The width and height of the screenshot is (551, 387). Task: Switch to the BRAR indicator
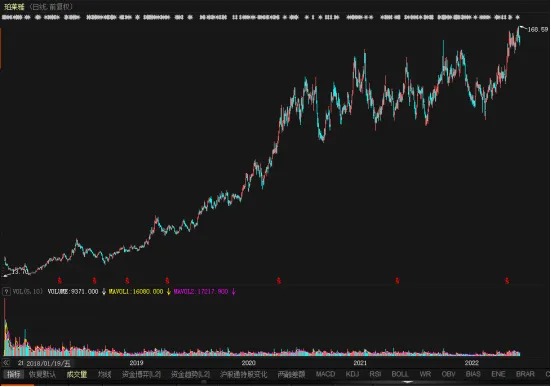pos(525,374)
